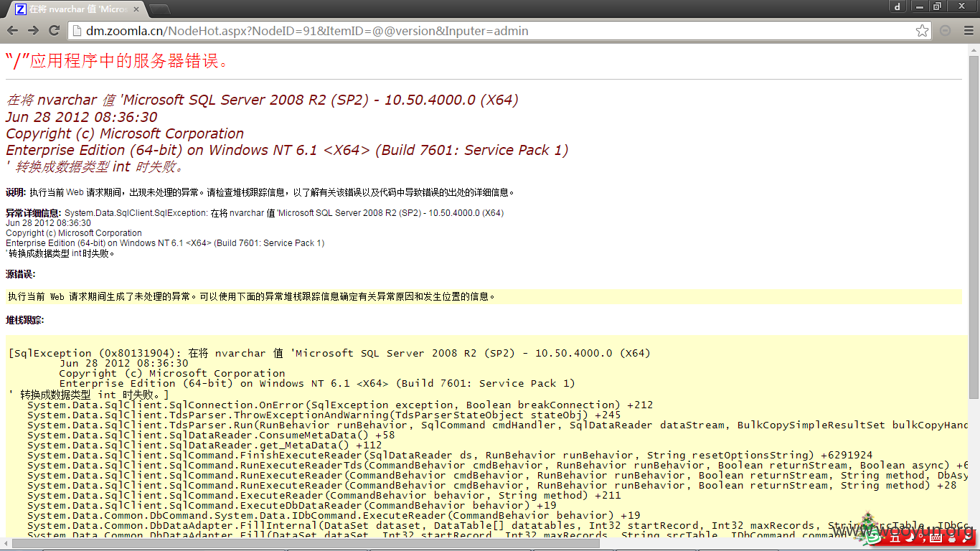Reload the current page
980x551 pixels.
click(54, 31)
